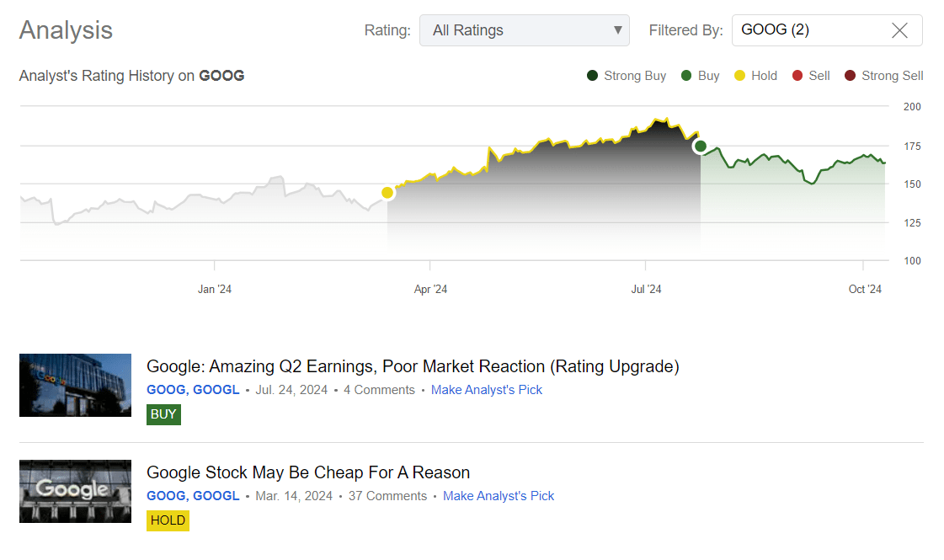Open the Google sign article thumbnail
The image size is (944, 560).
click(x=75, y=491)
